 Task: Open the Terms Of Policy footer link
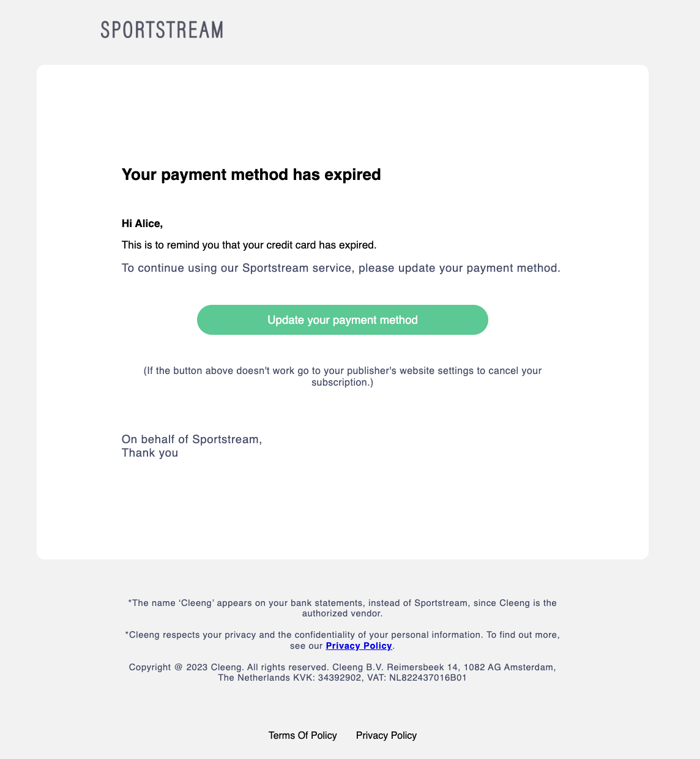coord(302,735)
